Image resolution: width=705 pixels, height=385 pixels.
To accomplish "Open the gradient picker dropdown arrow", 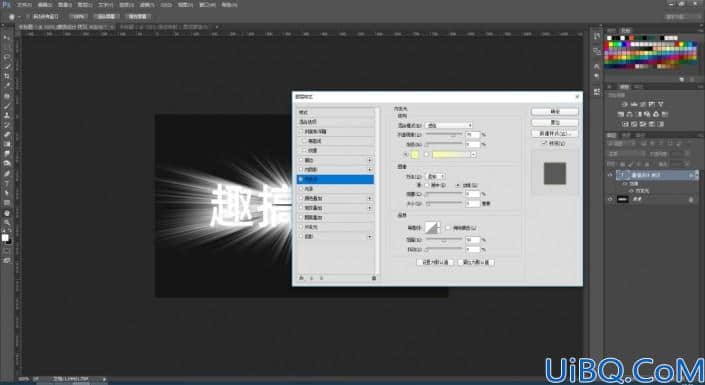I will click(x=473, y=155).
